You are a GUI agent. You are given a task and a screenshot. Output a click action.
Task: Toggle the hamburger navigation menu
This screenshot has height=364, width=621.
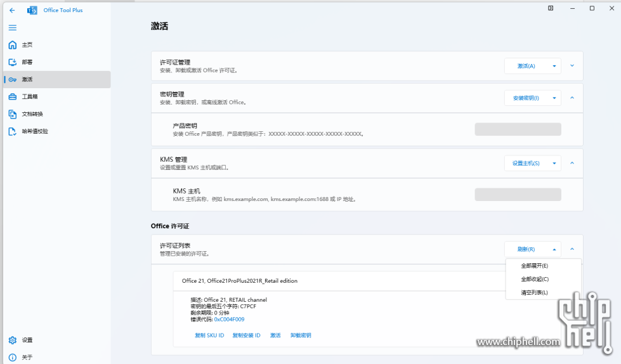pos(13,28)
